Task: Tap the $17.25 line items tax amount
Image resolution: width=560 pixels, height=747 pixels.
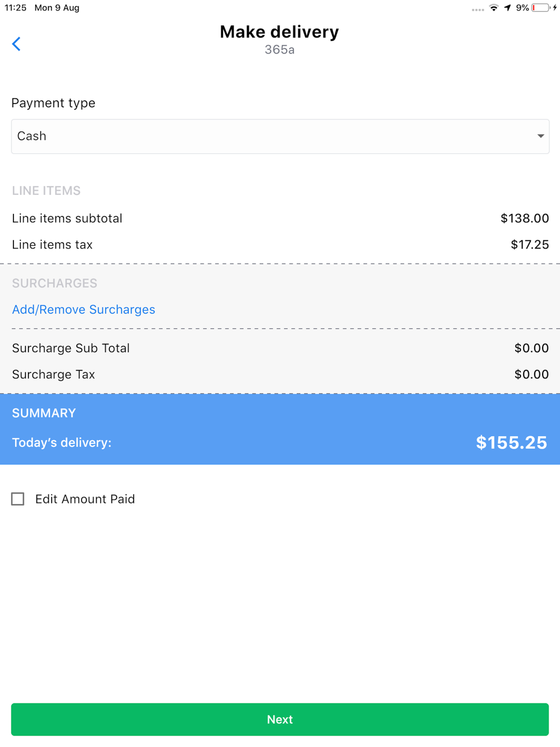Action: pyautogui.click(x=529, y=245)
